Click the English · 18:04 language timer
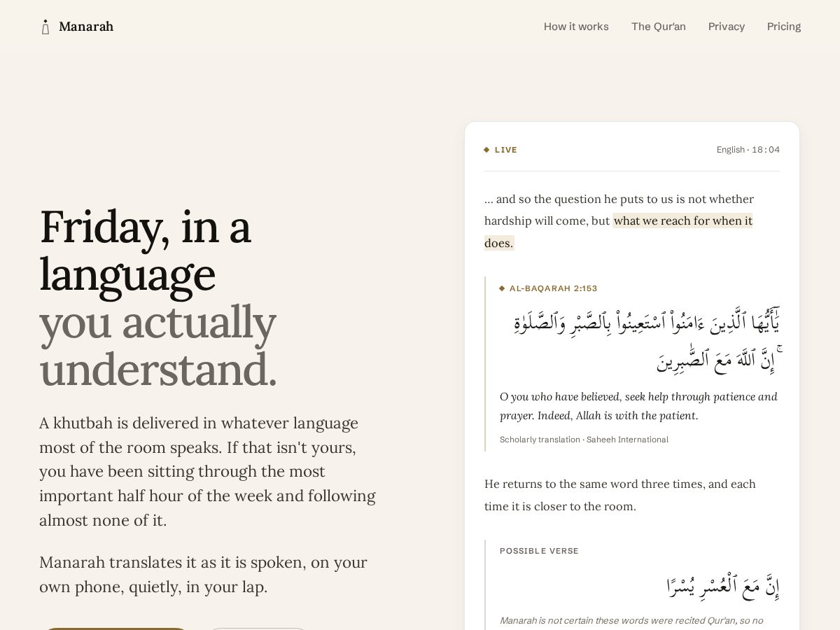Screen dimensions: 840x630 pos(748,150)
